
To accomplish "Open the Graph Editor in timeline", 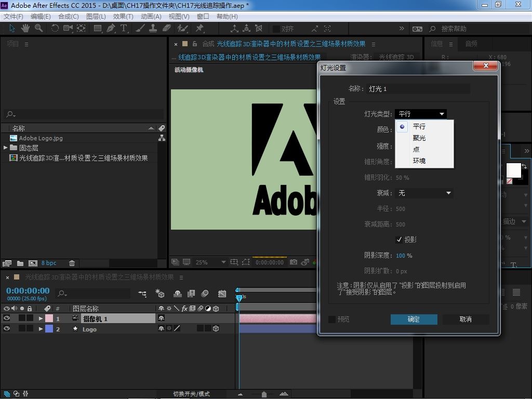I will (222, 294).
